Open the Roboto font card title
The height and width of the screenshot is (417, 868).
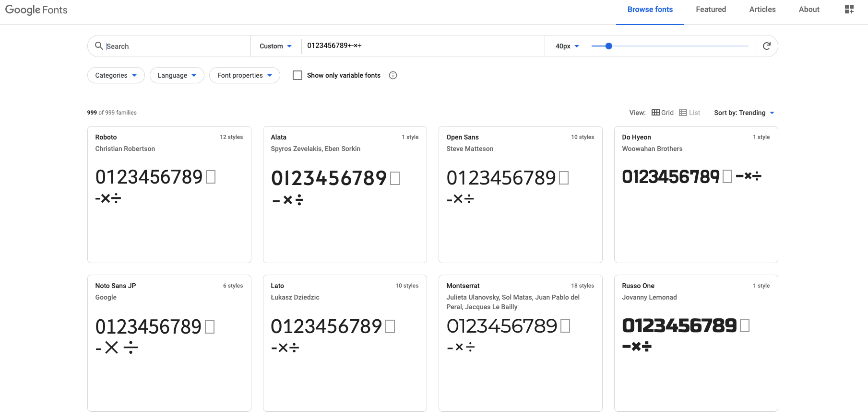tap(106, 137)
